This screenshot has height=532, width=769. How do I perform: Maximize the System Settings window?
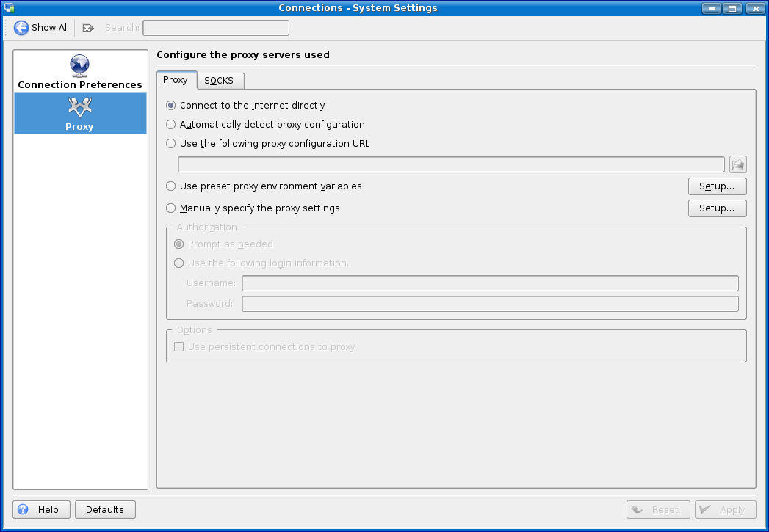pos(732,8)
